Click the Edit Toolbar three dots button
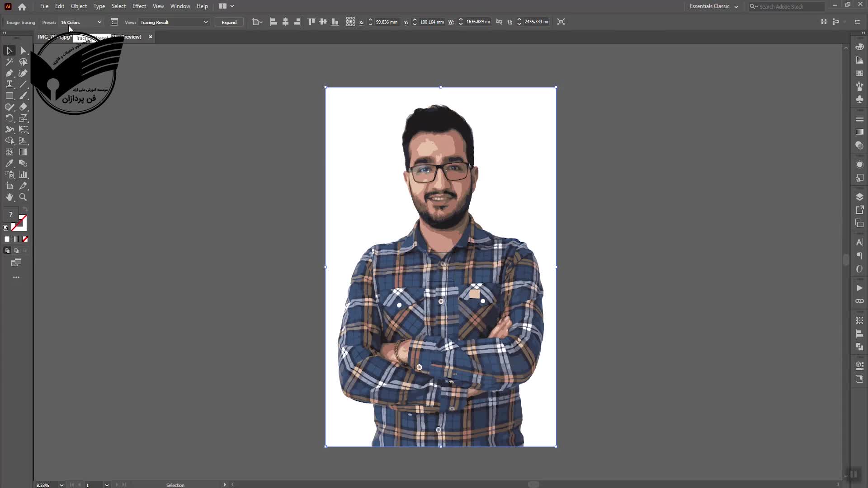 tap(16, 277)
